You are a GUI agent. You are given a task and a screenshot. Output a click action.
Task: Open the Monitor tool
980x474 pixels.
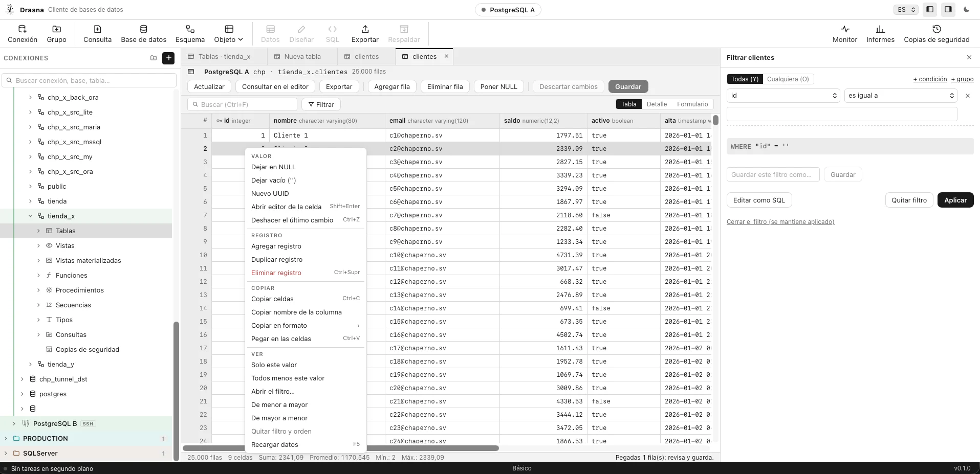pyautogui.click(x=845, y=34)
